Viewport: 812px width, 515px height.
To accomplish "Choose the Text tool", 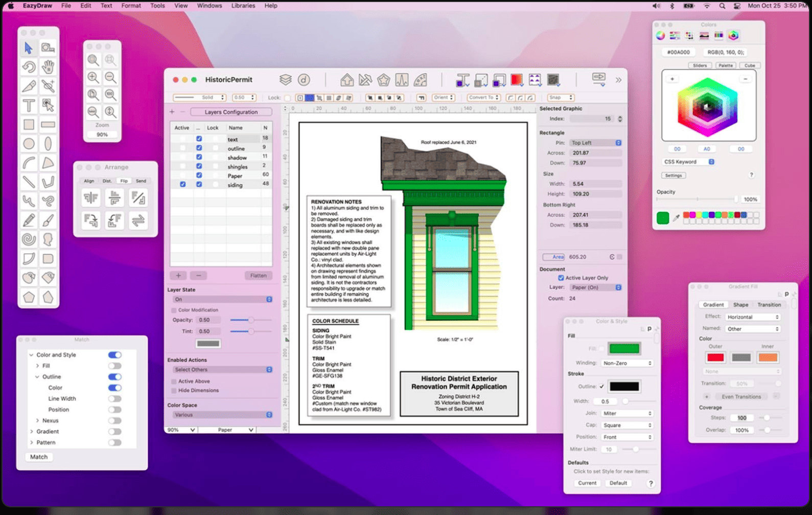I will pos(29,105).
